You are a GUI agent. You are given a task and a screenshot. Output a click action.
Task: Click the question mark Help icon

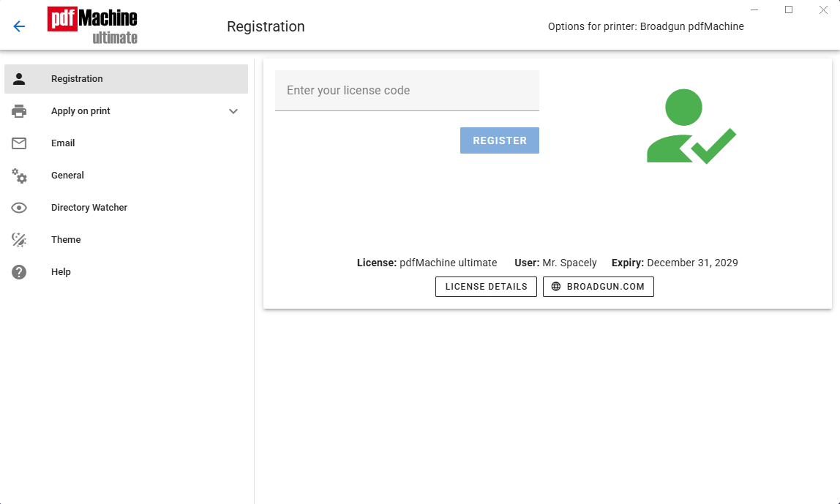click(x=19, y=272)
